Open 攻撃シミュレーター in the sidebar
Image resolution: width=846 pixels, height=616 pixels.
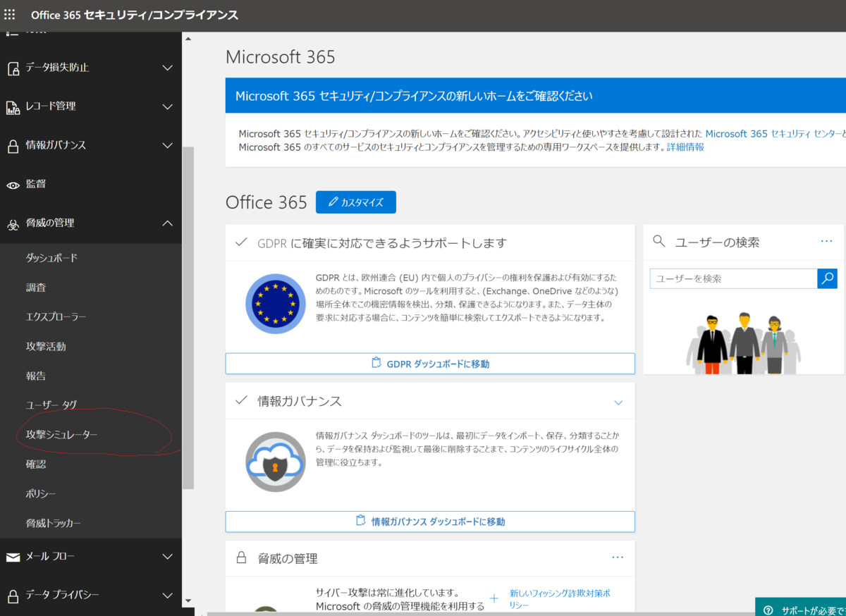pos(61,435)
